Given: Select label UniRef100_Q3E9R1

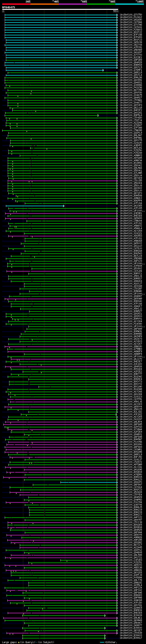Looking at the screenshot, I should (x=131, y=213).
